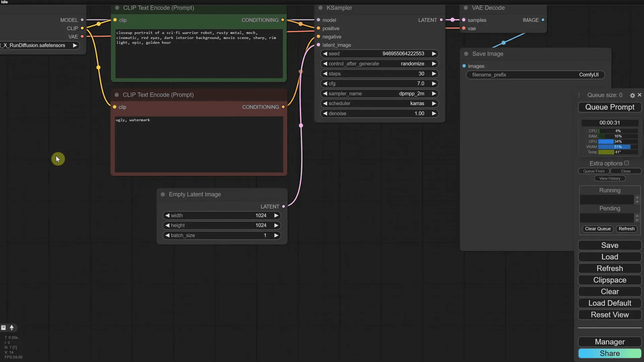This screenshot has width=644, height=362.
Task: Click the Empty Latent Image LATENT output socket
Action: [284, 206]
